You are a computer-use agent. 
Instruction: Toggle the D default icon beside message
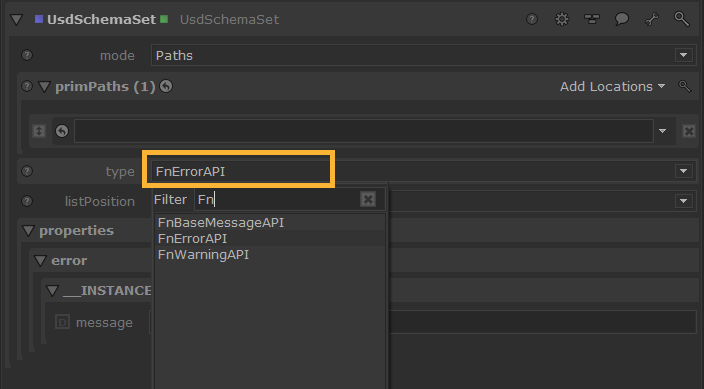[x=62, y=322]
